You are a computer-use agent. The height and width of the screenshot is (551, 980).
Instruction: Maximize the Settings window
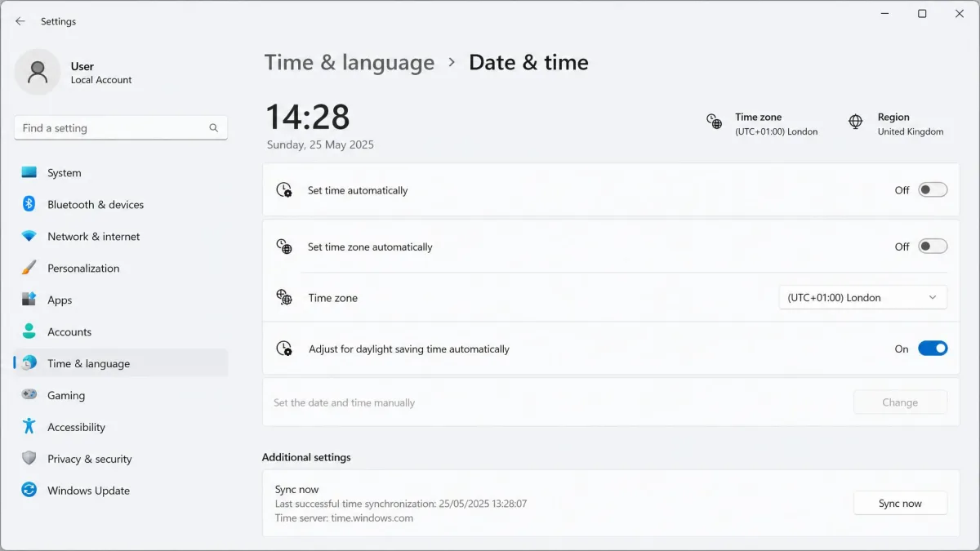point(922,14)
